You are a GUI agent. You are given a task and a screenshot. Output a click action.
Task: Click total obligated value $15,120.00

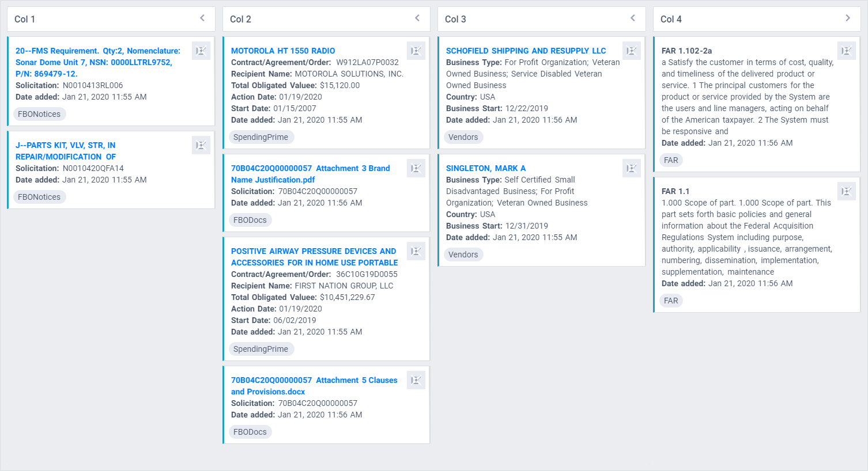tap(339, 85)
